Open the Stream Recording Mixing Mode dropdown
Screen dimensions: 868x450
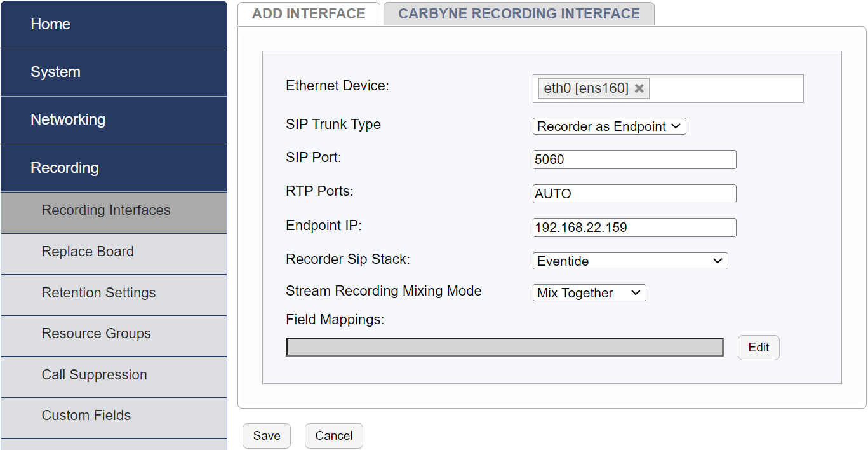point(589,293)
